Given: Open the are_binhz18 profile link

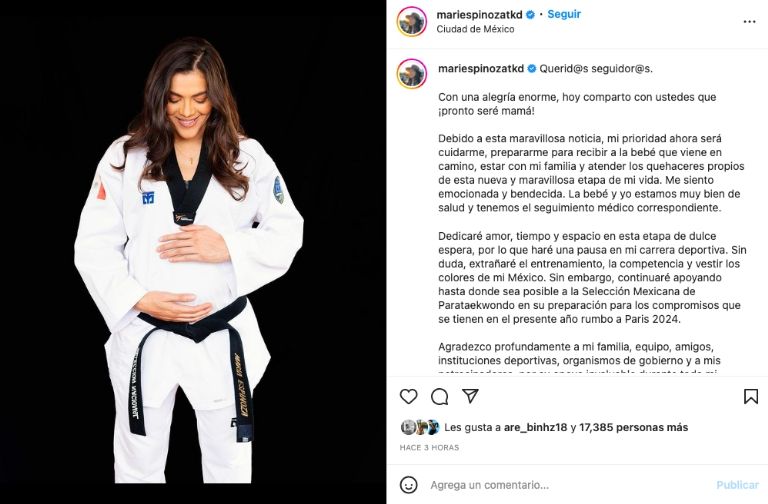Looking at the screenshot, I should coord(535,428).
